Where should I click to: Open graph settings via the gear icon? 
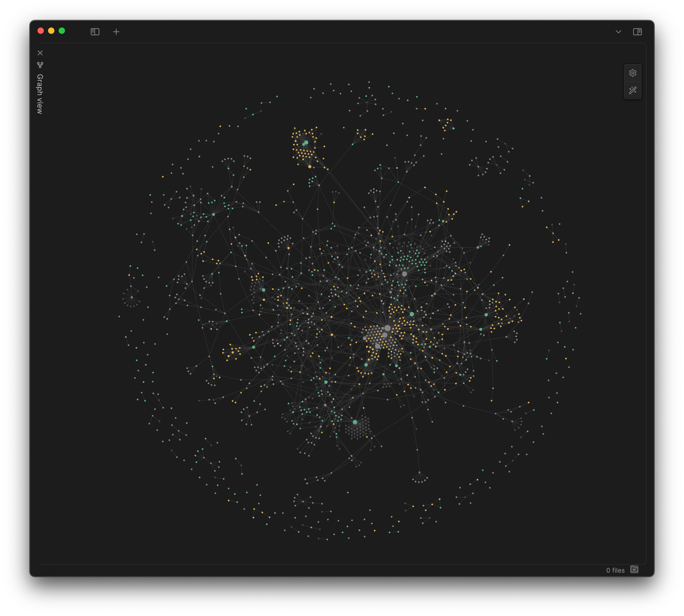632,73
